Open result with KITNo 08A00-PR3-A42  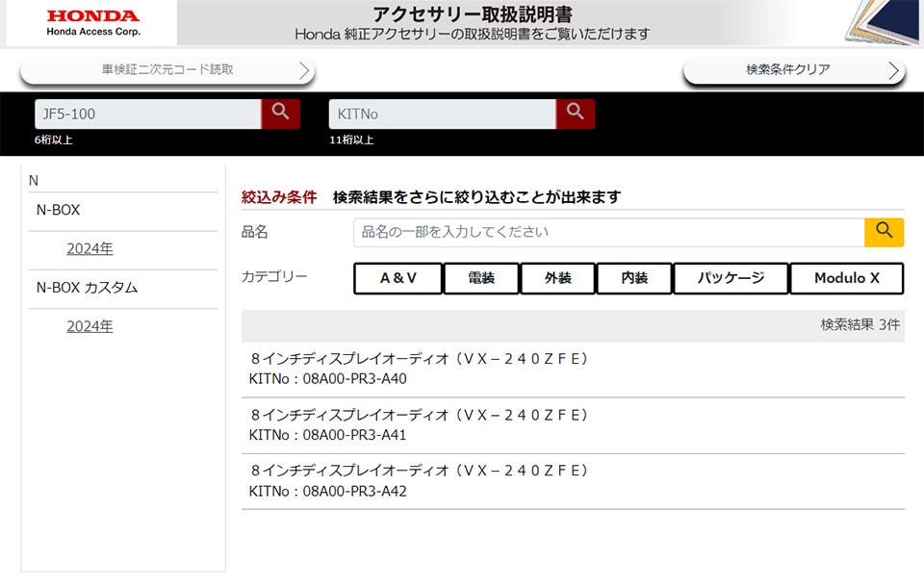coord(573,481)
